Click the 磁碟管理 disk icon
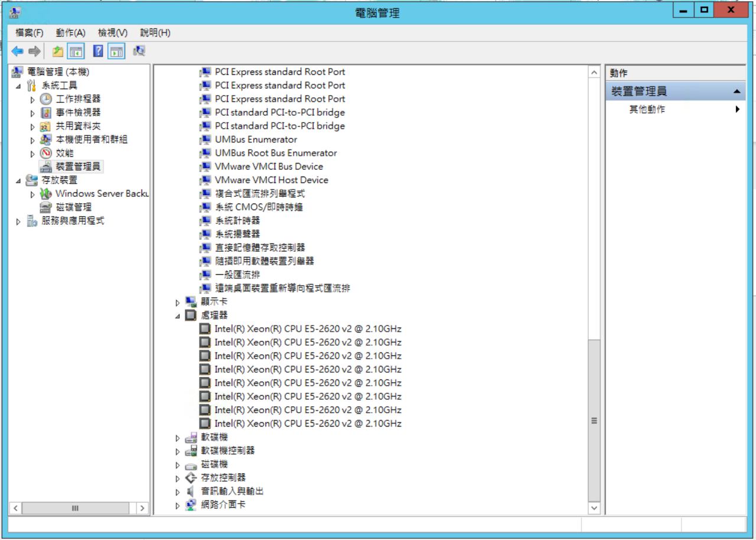The image size is (756, 540). [46, 207]
